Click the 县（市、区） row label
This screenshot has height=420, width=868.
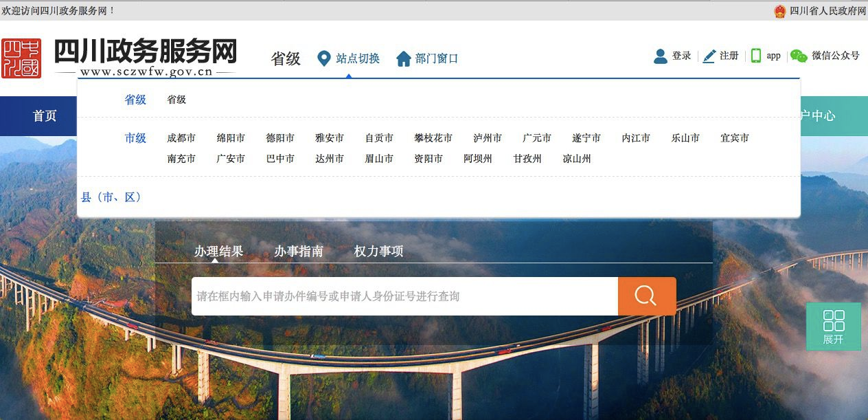pos(111,197)
